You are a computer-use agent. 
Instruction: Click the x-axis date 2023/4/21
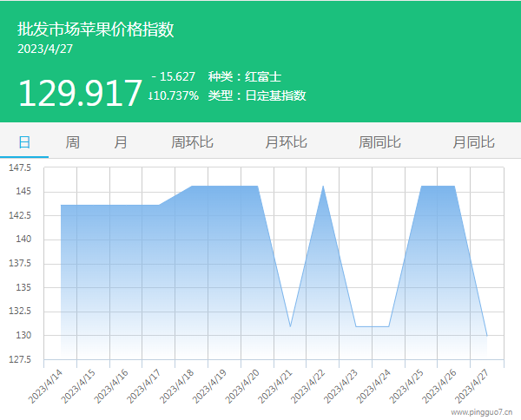[x=275, y=387]
